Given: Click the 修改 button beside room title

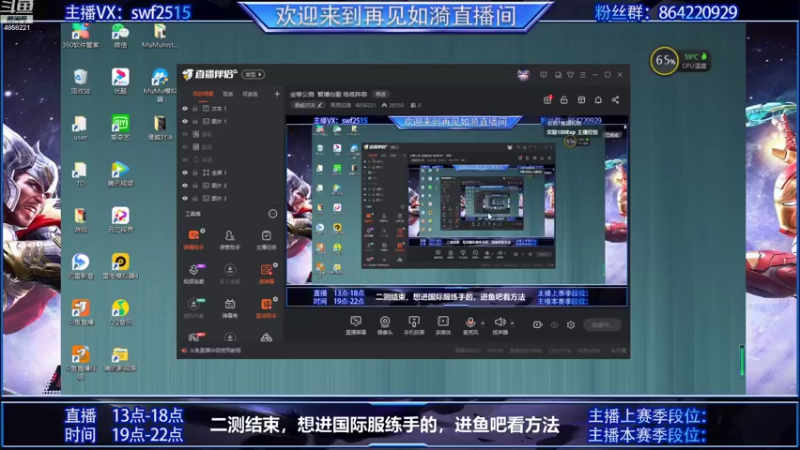Looking at the screenshot, I should click(x=381, y=94).
